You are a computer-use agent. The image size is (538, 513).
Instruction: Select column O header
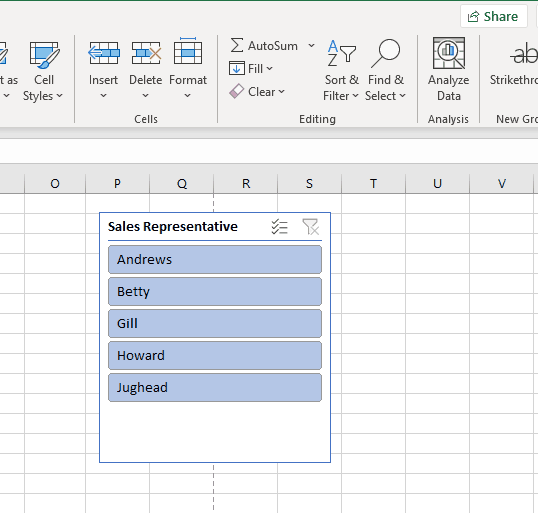click(55, 184)
